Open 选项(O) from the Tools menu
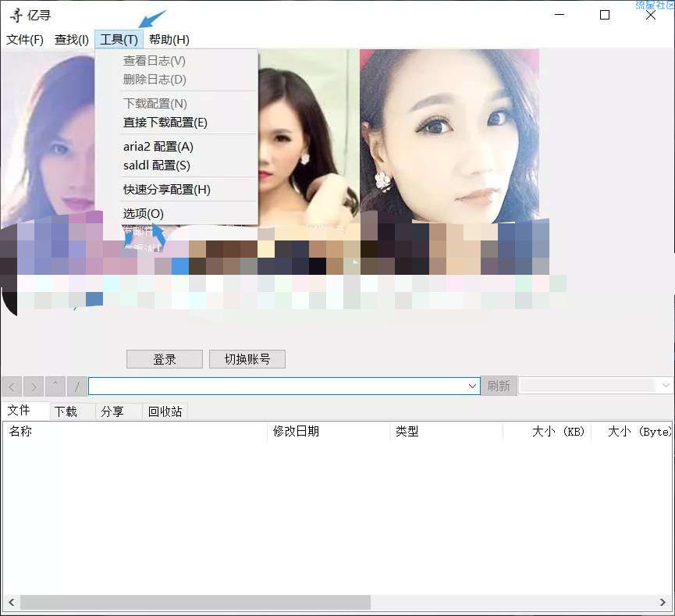This screenshot has width=675, height=616. point(144,214)
